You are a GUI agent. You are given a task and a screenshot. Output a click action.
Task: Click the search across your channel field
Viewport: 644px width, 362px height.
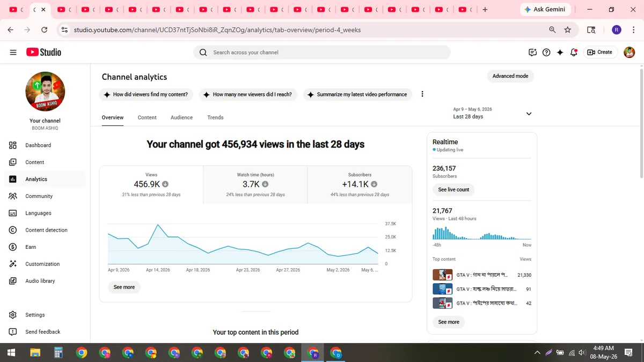322,52
